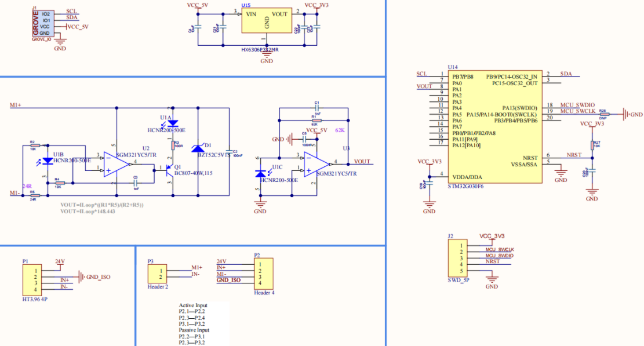Select the Header 2 connector P3
This screenshot has width=644, height=346.
155,274
